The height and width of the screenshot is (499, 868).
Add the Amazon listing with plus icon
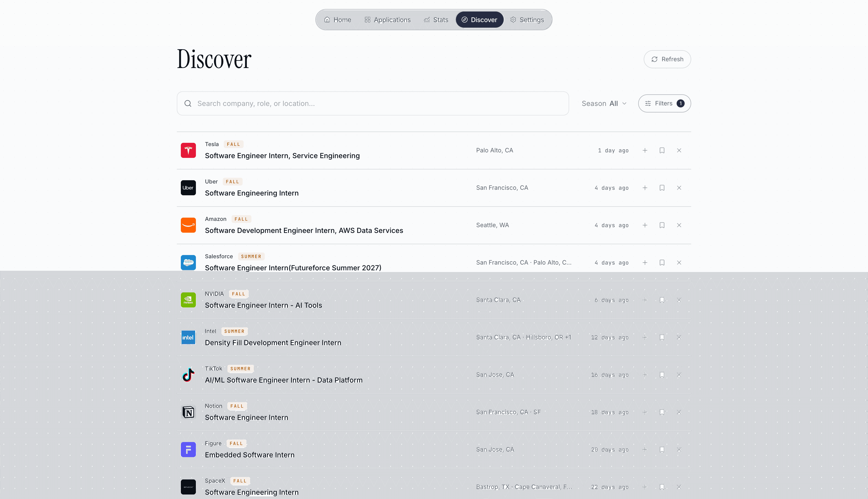click(x=645, y=225)
